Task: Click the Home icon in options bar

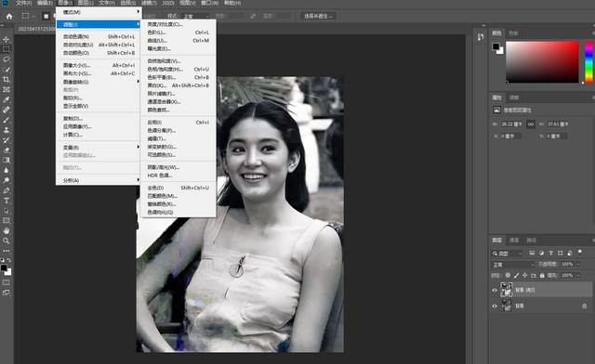Action: click(x=9, y=17)
